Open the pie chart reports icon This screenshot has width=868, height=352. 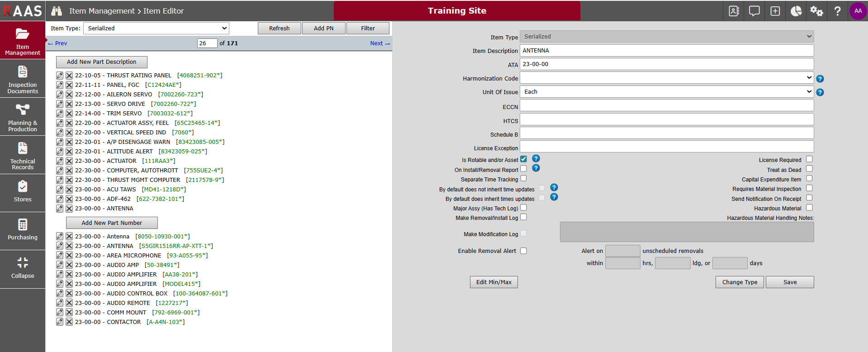[x=796, y=11]
